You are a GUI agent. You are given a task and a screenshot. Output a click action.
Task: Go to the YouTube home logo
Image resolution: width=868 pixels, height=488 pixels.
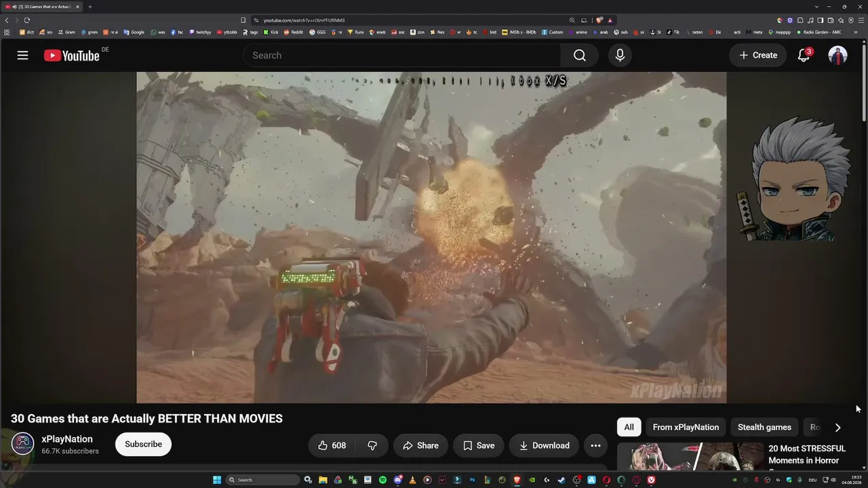click(x=72, y=56)
